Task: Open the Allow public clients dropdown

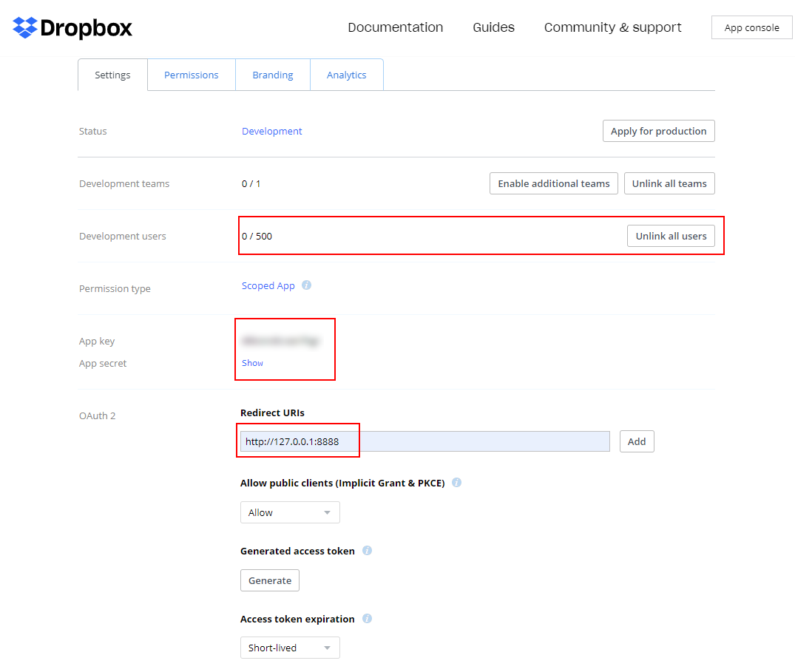Action: click(290, 512)
